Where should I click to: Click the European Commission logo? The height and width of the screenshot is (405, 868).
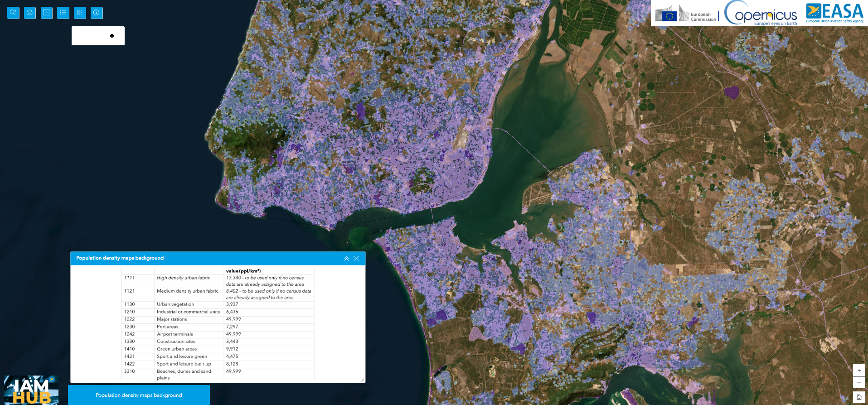(685, 14)
